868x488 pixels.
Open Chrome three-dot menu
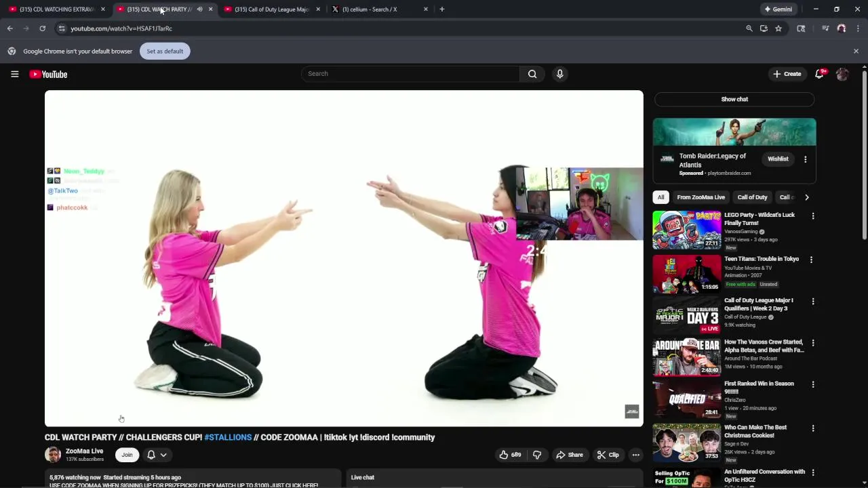[x=858, y=28]
